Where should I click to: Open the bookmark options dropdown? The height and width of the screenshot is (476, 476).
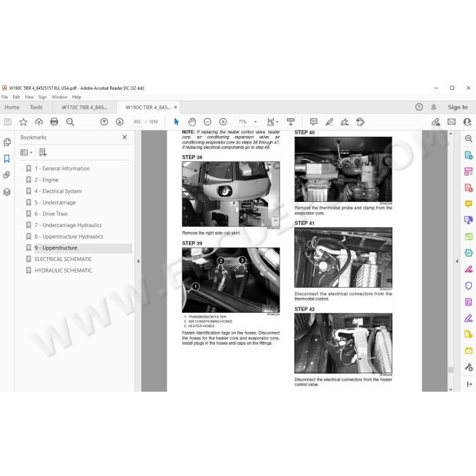click(26, 152)
